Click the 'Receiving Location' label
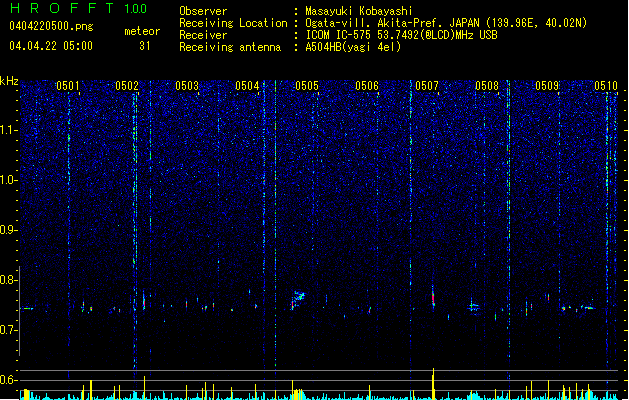 pos(233,23)
